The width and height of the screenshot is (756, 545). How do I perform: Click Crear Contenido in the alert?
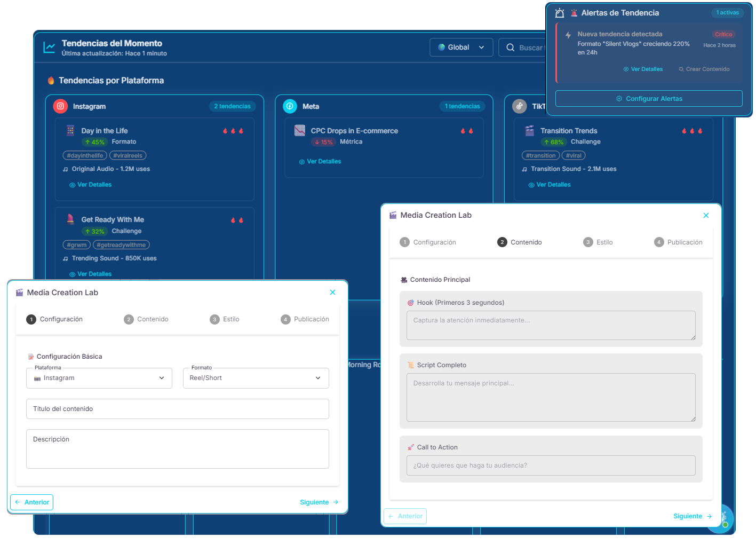[704, 69]
